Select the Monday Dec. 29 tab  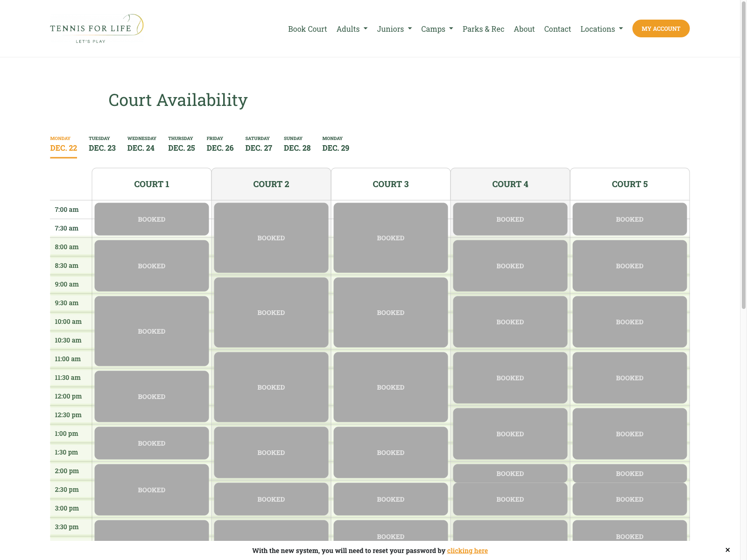[x=335, y=144]
